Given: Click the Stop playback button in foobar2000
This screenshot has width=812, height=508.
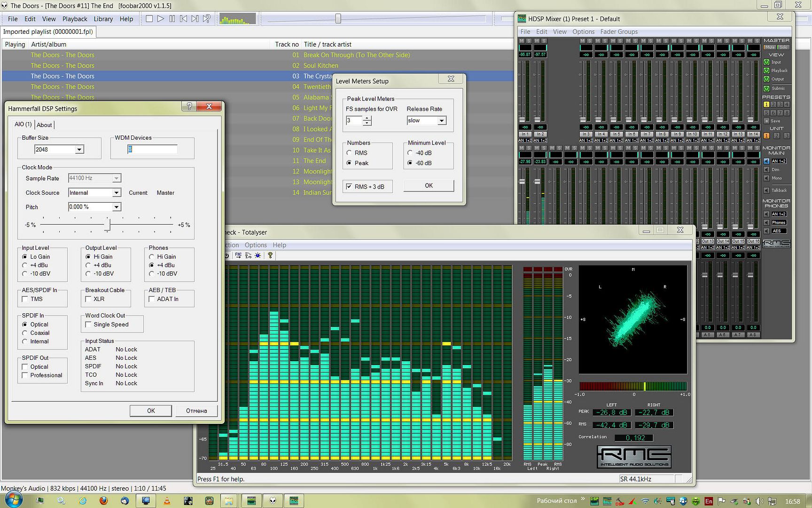Looking at the screenshot, I should (149, 19).
